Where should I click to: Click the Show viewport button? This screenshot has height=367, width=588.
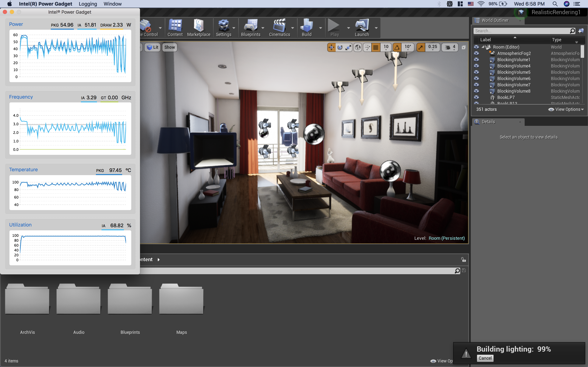(169, 47)
